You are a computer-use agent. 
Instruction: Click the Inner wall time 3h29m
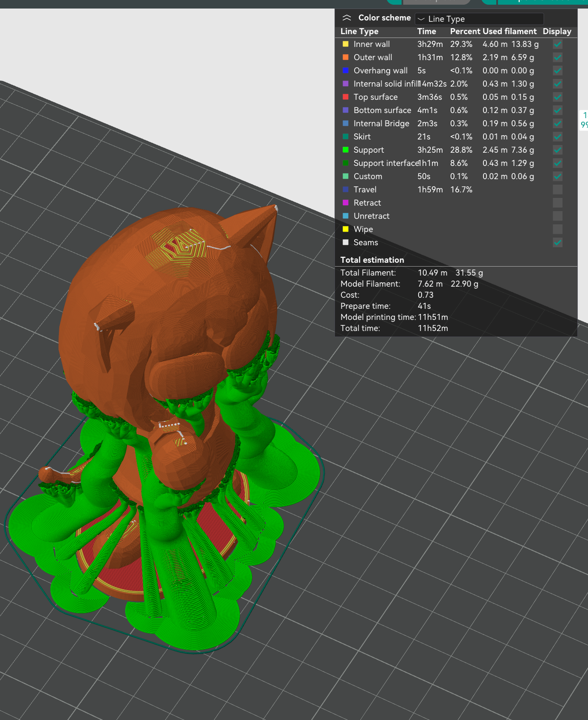[x=430, y=44]
